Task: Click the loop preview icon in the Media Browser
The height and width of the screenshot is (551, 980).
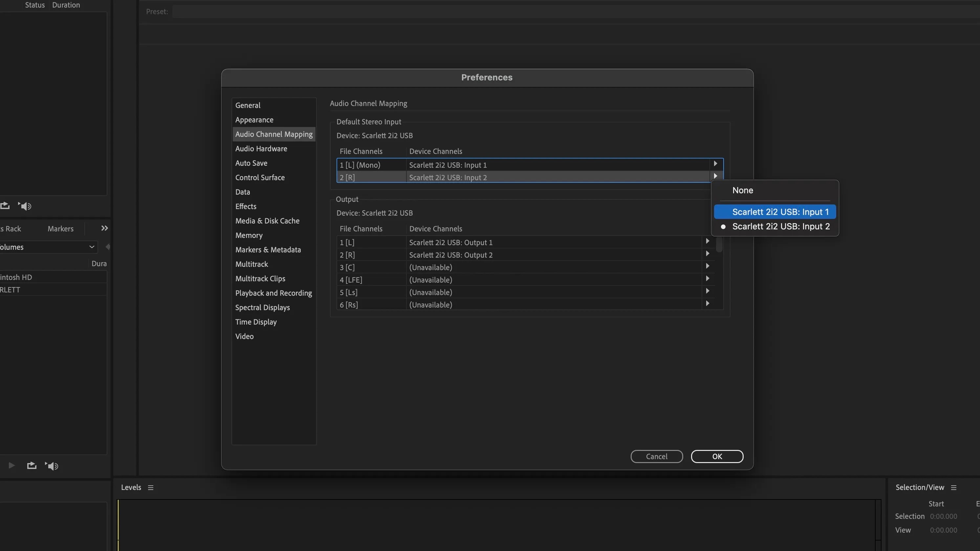Action: tap(5, 206)
